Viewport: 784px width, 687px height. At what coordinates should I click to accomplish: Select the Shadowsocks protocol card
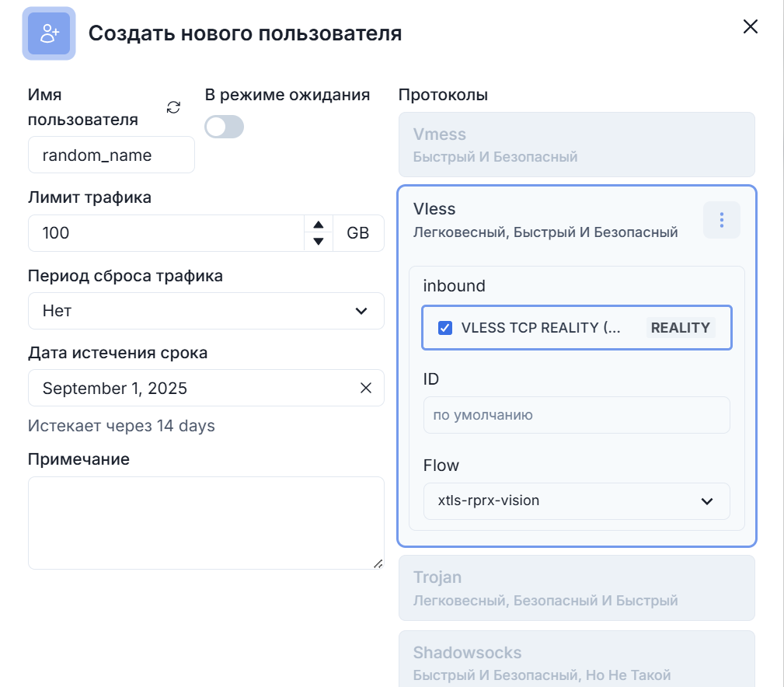click(577, 659)
